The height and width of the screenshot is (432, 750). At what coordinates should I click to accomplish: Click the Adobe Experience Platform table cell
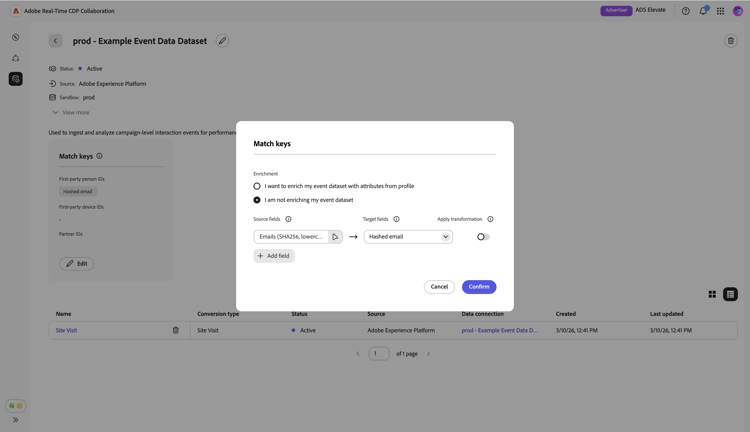coord(401,330)
